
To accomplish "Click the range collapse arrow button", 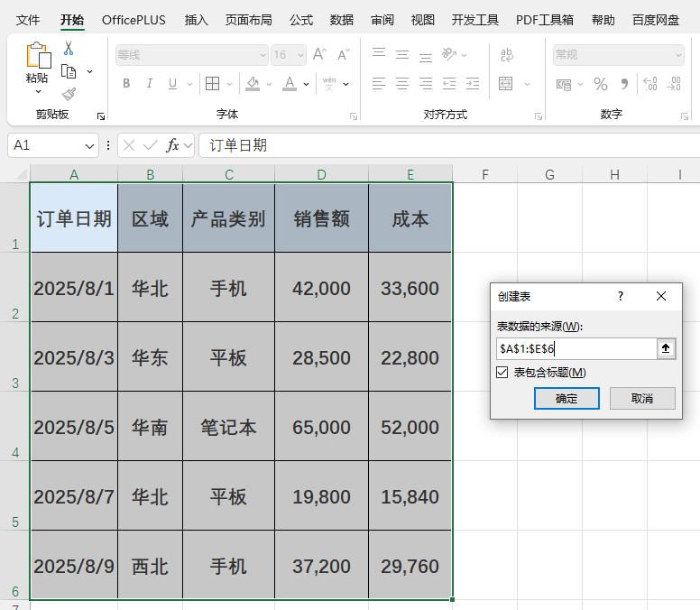I will (x=666, y=348).
